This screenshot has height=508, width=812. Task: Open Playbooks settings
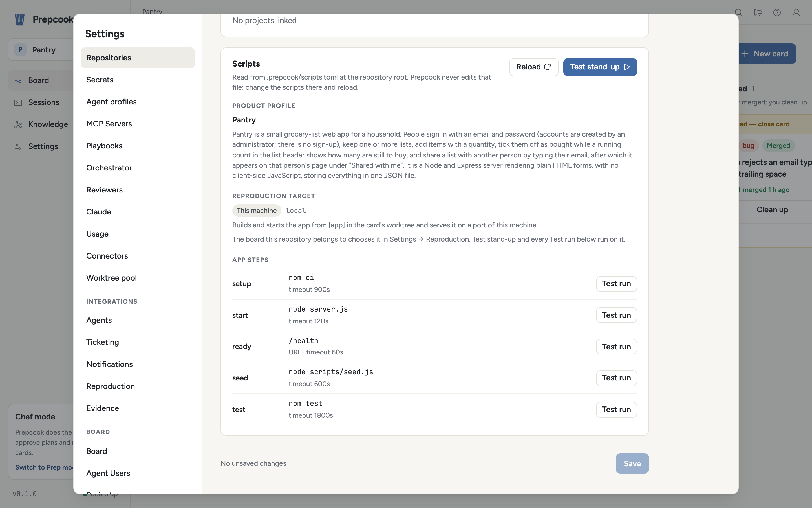coord(138,146)
